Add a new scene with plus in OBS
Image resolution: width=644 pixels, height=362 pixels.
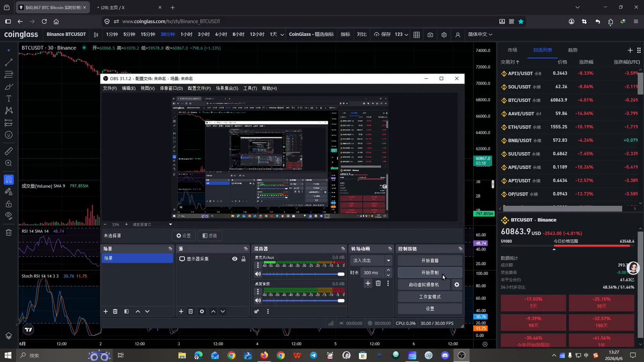106,311
